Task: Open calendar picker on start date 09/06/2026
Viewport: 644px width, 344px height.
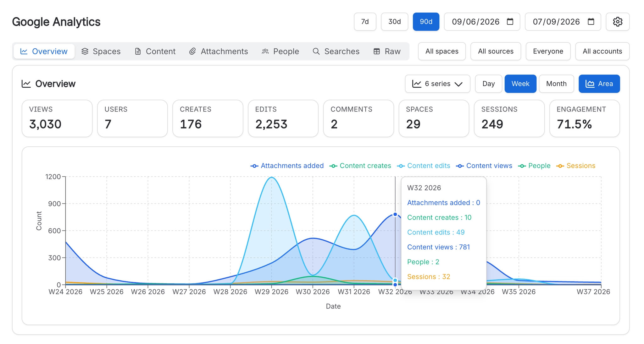Action: 510,21
